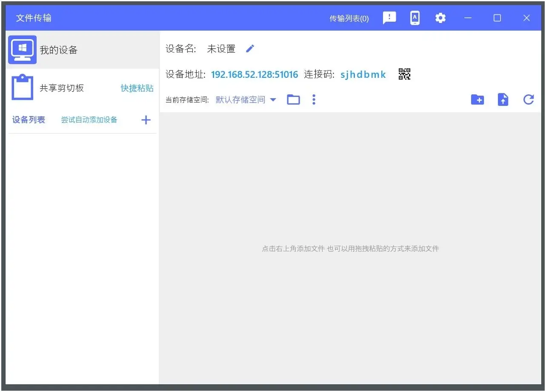Expand the 默认存储空间 dropdown
Screen dimensions: 546x392
coord(246,99)
